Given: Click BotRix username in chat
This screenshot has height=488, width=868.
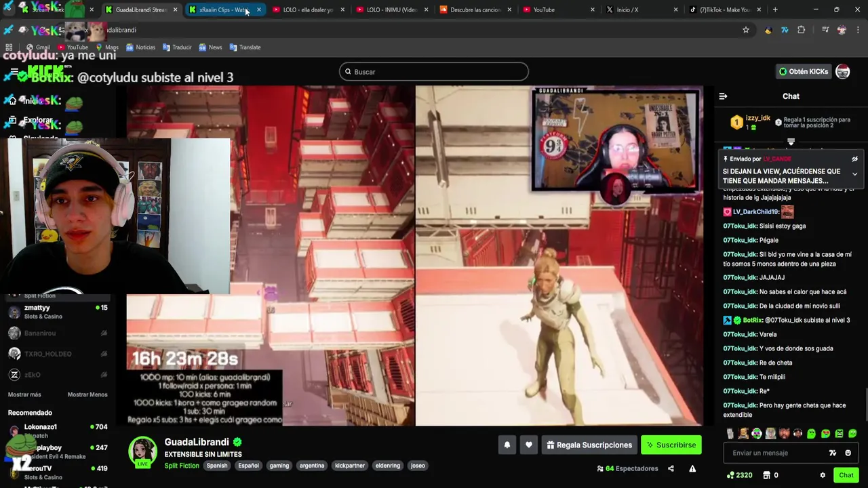Looking at the screenshot, I should coord(753,320).
